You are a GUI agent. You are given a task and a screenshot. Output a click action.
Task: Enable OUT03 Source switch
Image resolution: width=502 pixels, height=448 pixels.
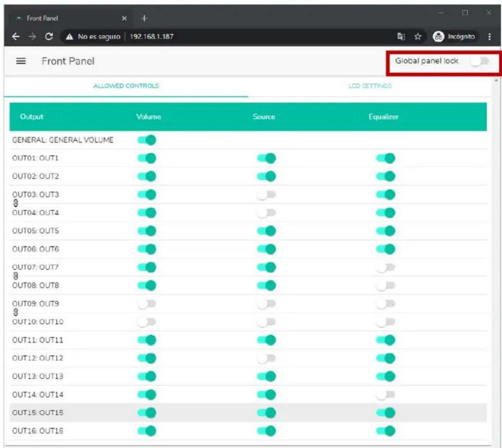(267, 194)
